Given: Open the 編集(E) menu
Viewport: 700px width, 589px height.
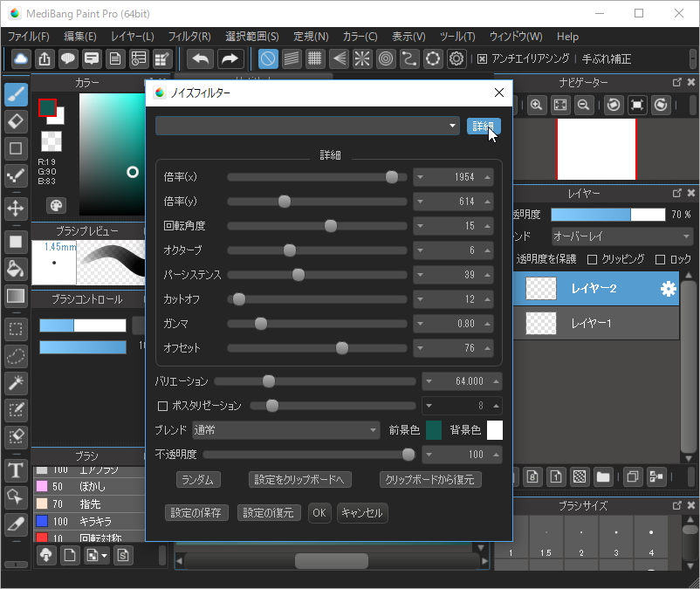Looking at the screenshot, I should [x=80, y=37].
